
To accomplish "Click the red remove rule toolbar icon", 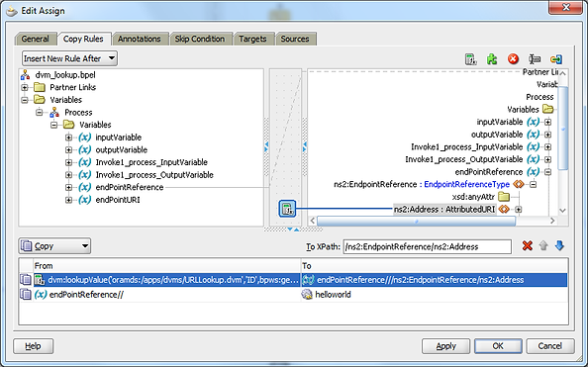I will pos(513,58).
